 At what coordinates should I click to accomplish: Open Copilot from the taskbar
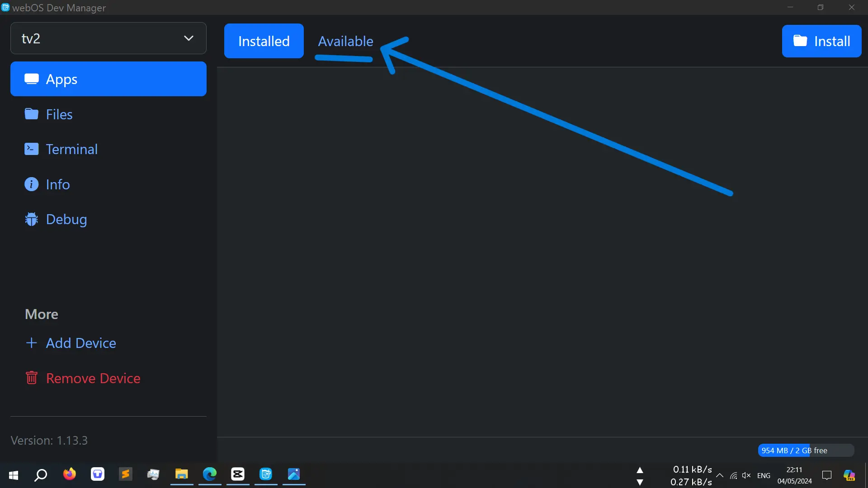(849, 475)
